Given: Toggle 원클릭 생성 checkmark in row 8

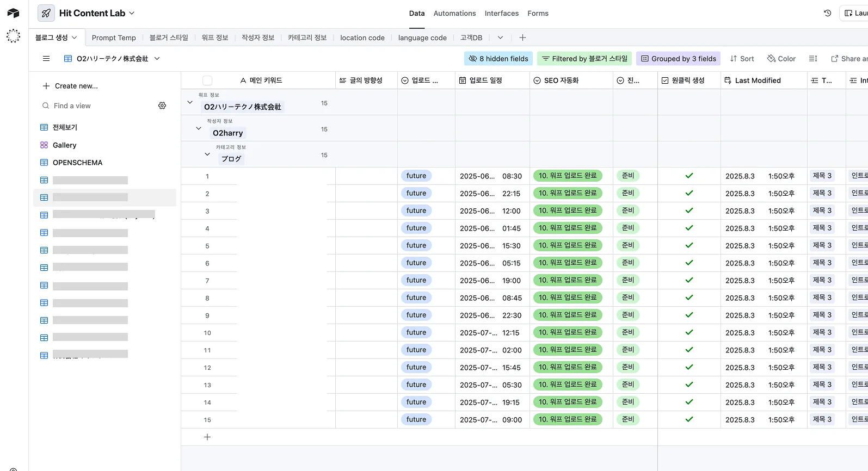Looking at the screenshot, I should click(689, 298).
